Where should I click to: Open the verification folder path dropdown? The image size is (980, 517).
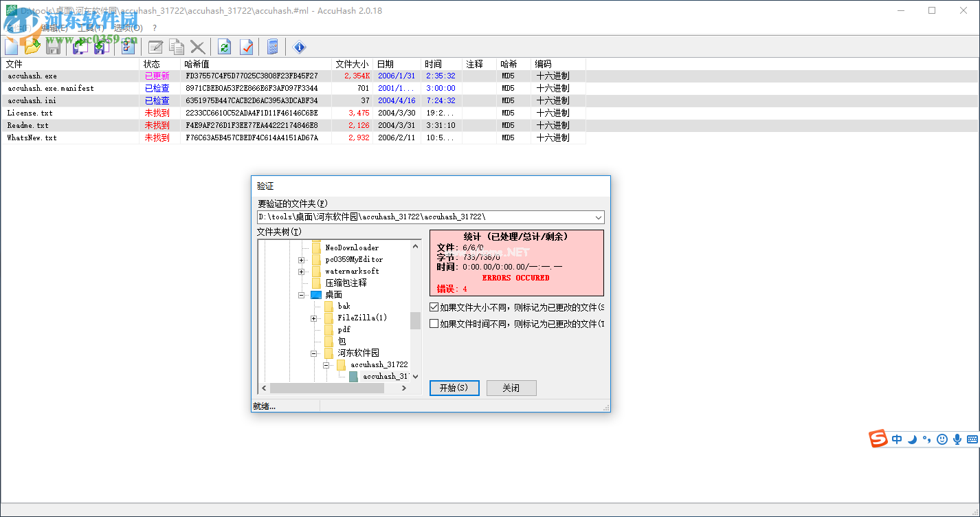click(597, 217)
